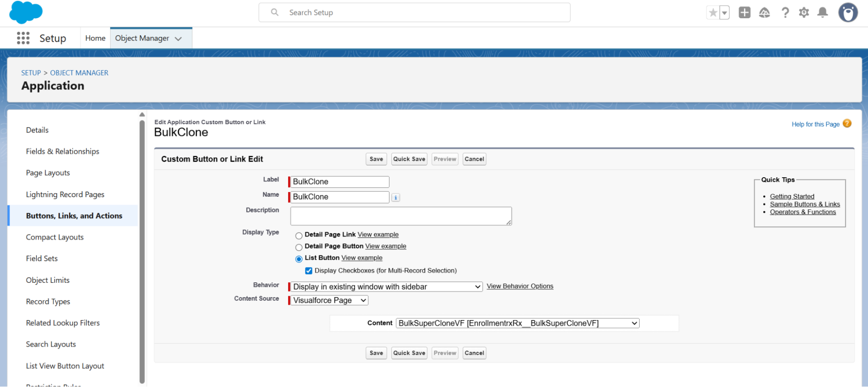
Task: Open the View Behavior Options link
Action: (520, 286)
